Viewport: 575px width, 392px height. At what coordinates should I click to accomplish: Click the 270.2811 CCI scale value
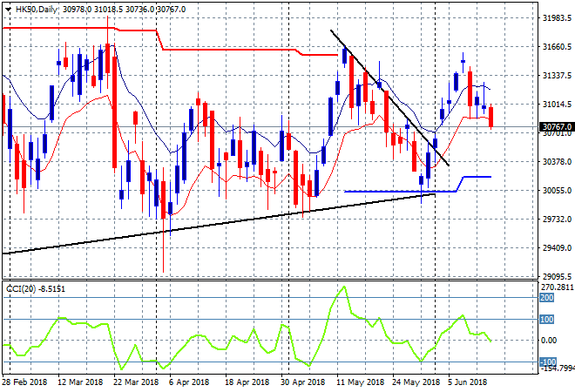point(558,287)
